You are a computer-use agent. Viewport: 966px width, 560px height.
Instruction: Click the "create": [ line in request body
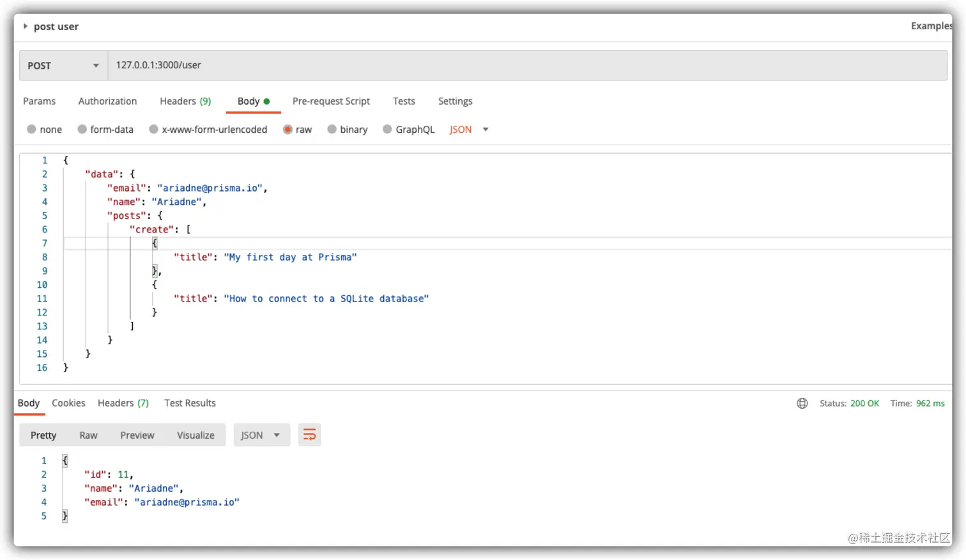160,229
